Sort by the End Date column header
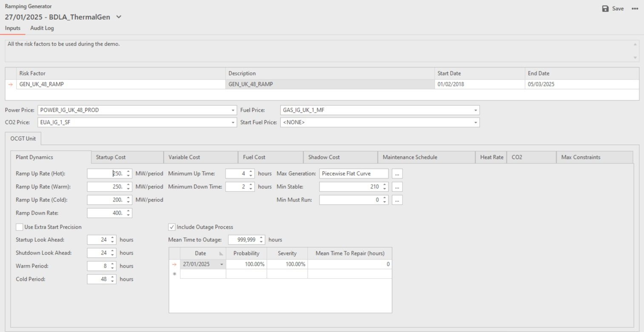The height and width of the screenshot is (332, 644). pos(581,74)
